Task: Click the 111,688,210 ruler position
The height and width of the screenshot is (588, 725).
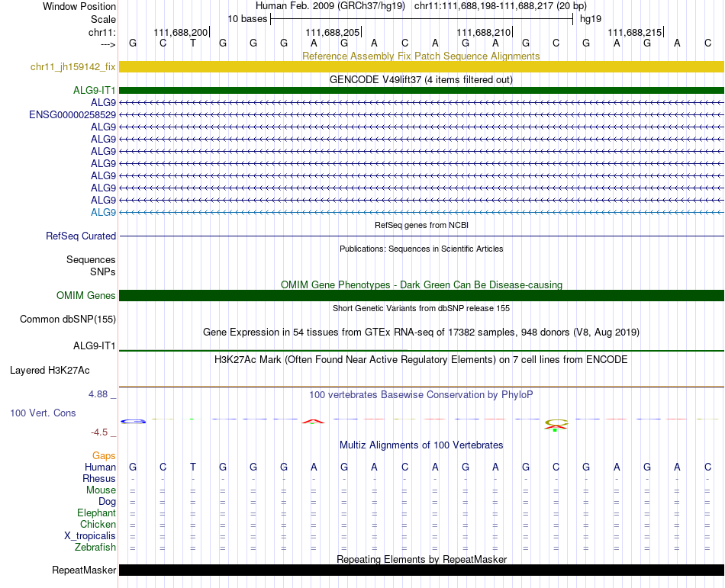Action: 484,32
